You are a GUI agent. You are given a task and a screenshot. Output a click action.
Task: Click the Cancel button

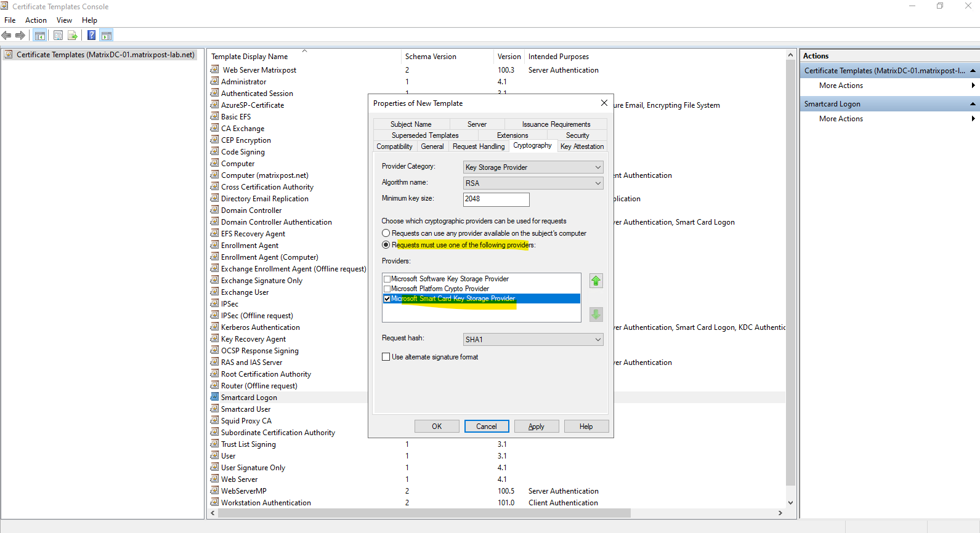click(487, 427)
